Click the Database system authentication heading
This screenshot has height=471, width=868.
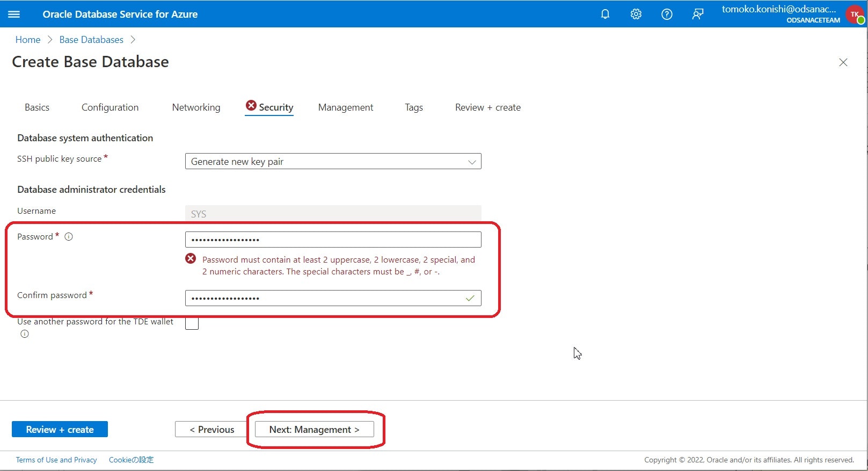(x=85, y=138)
